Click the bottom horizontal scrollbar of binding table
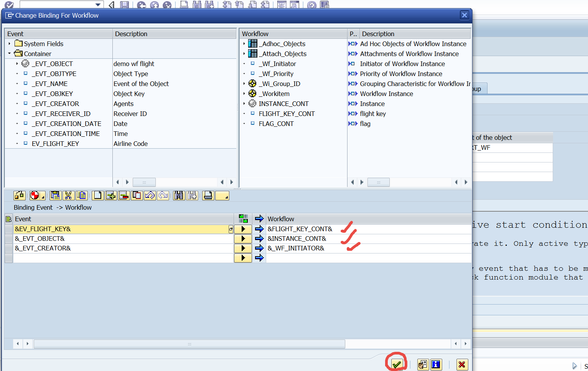The height and width of the screenshot is (371, 588). 189,344
